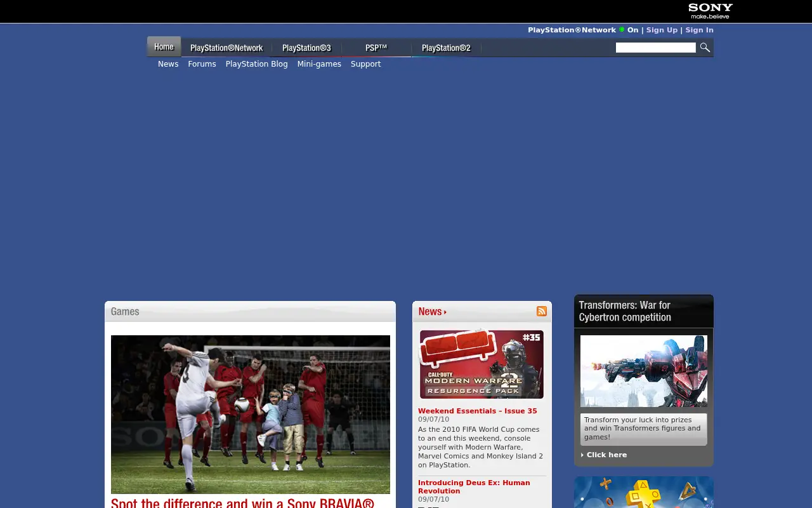The width and height of the screenshot is (812, 508).
Task: Visit the Mini-games section
Action: 319,64
